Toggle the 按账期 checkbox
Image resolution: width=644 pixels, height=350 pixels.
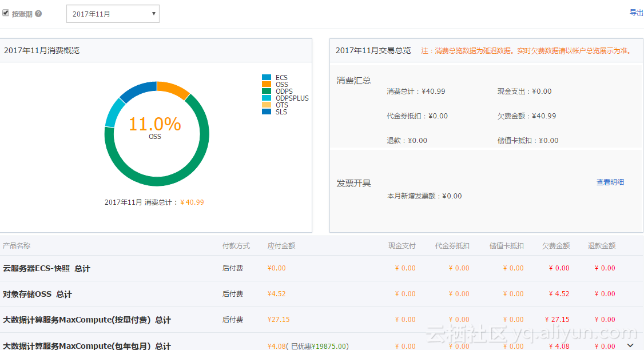tap(6, 13)
